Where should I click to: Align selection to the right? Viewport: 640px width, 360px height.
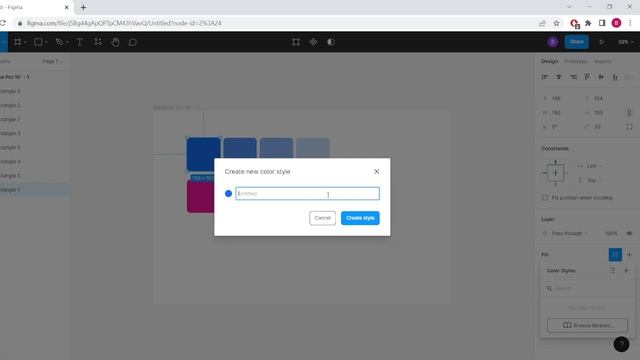coord(573,77)
